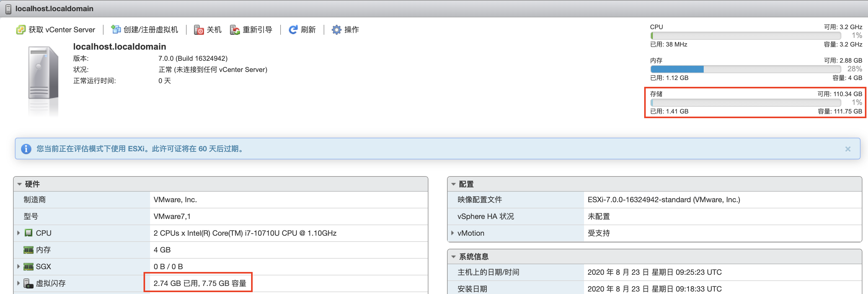Screen dimensions: 868x294
Task: Click Create/Register VM toolbar icon
Action: coord(116,30)
